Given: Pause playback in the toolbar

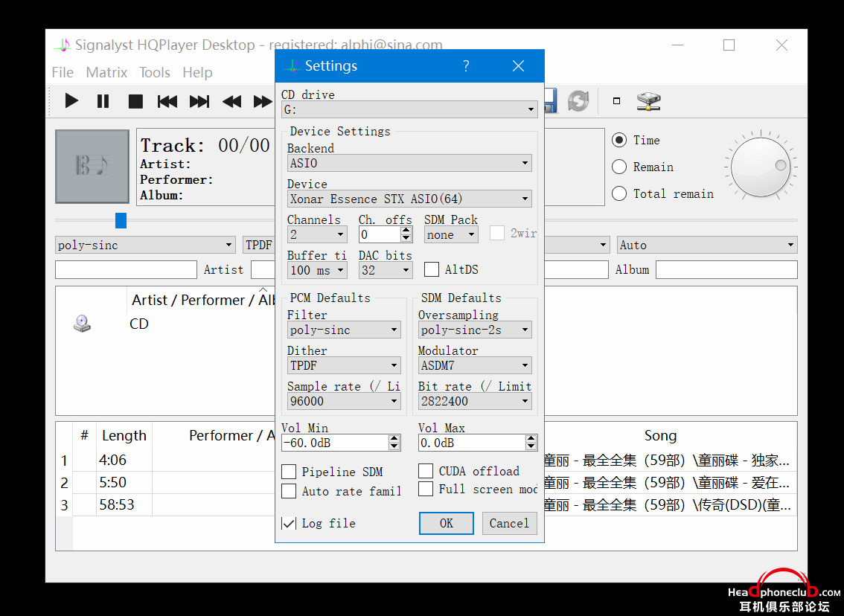Looking at the screenshot, I should [x=103, y=100].
